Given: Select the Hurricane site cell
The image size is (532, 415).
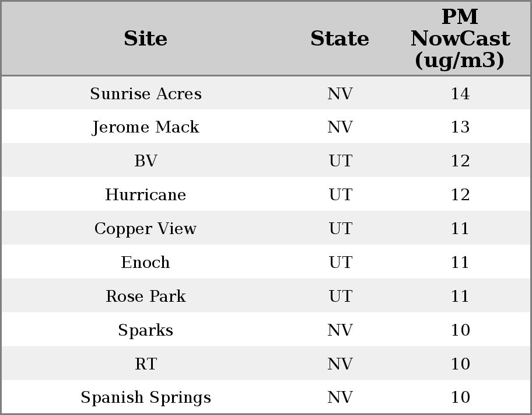Looking at the screenshot, I should tap(146, 195).
